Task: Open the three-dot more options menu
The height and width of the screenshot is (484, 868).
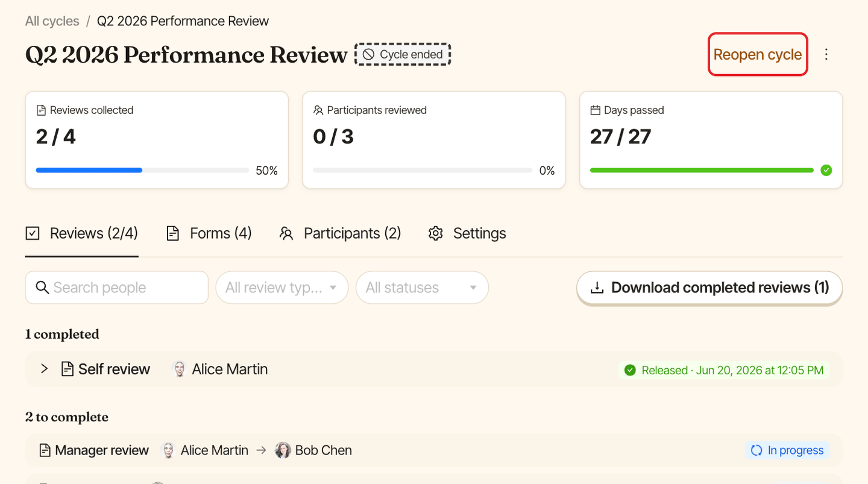Action: (x=826, y=54)
